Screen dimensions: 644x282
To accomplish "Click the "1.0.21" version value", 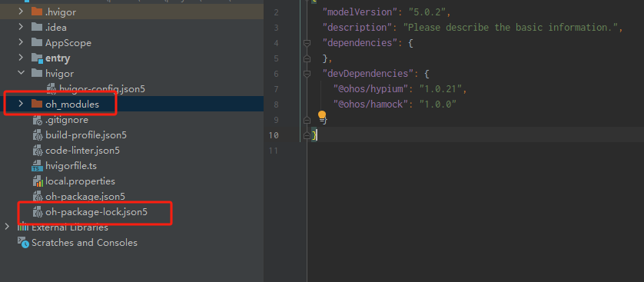I will (440, 88).
